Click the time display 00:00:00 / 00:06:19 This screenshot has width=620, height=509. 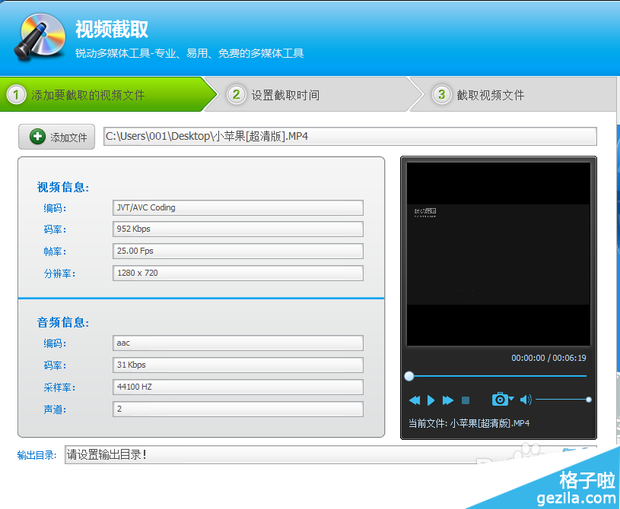click(548, 358)
